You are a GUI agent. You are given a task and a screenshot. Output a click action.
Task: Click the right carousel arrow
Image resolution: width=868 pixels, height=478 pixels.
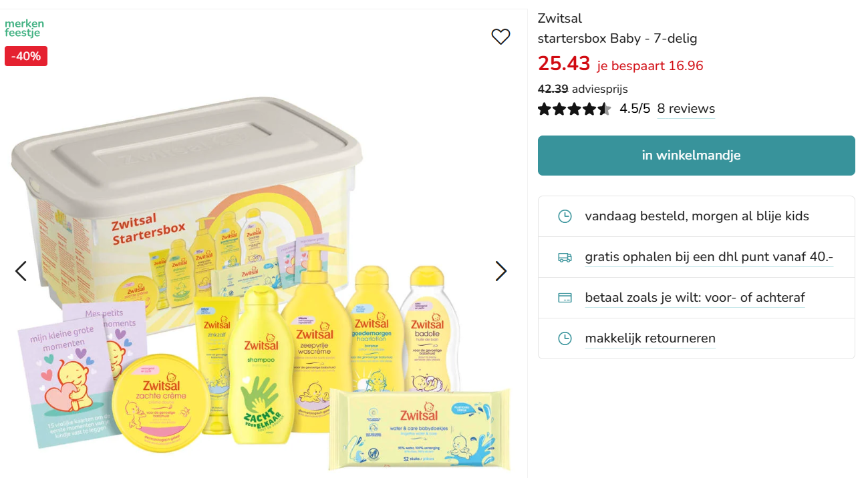click(x=500, y=271)
